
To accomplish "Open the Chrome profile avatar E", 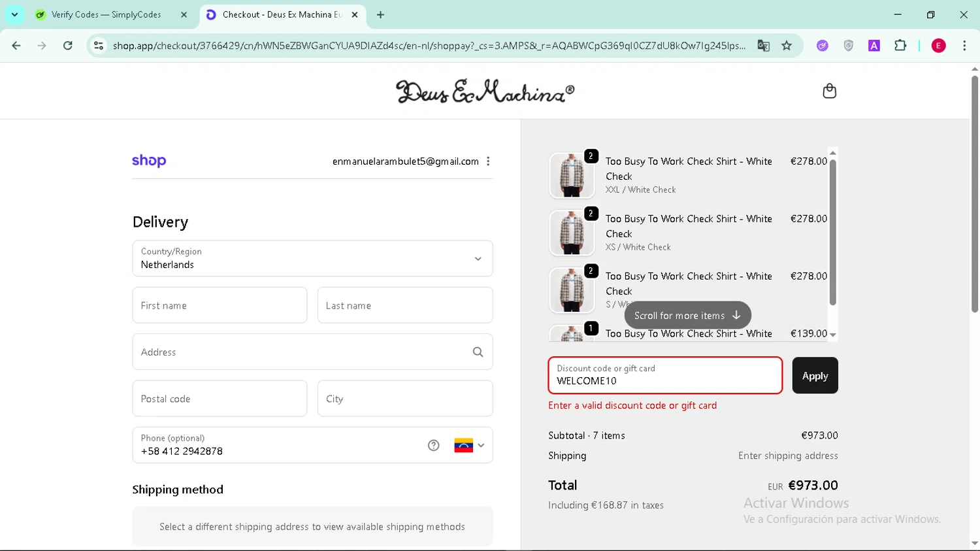I will (x=938, y=46).
